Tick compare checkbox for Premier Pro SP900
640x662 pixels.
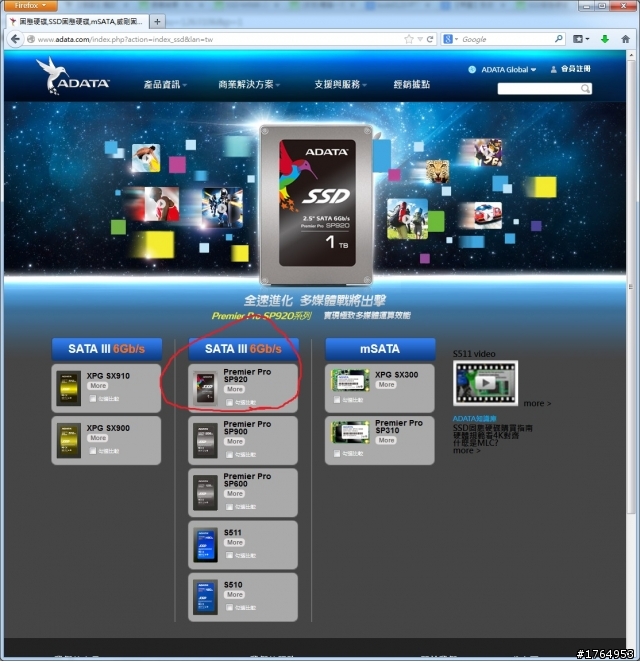click(x=229, y=455)
